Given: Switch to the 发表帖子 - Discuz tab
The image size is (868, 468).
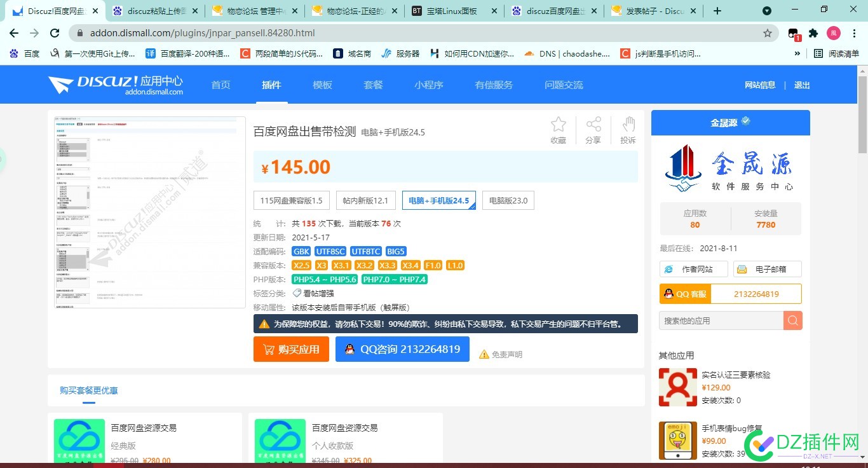Looking at the screenshot, I should coord(653,11).
